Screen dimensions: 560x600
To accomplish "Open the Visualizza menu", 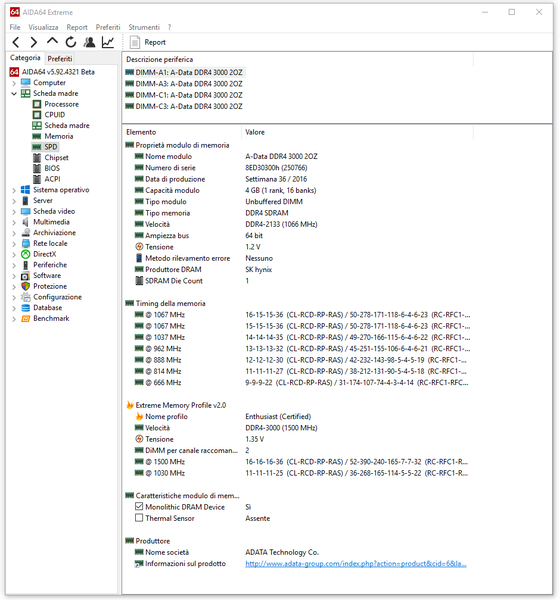I will (43, 27).
